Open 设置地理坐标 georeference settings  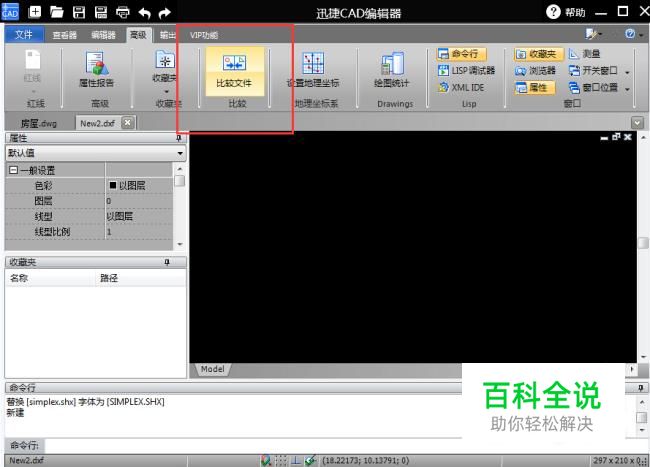[313, 70]
